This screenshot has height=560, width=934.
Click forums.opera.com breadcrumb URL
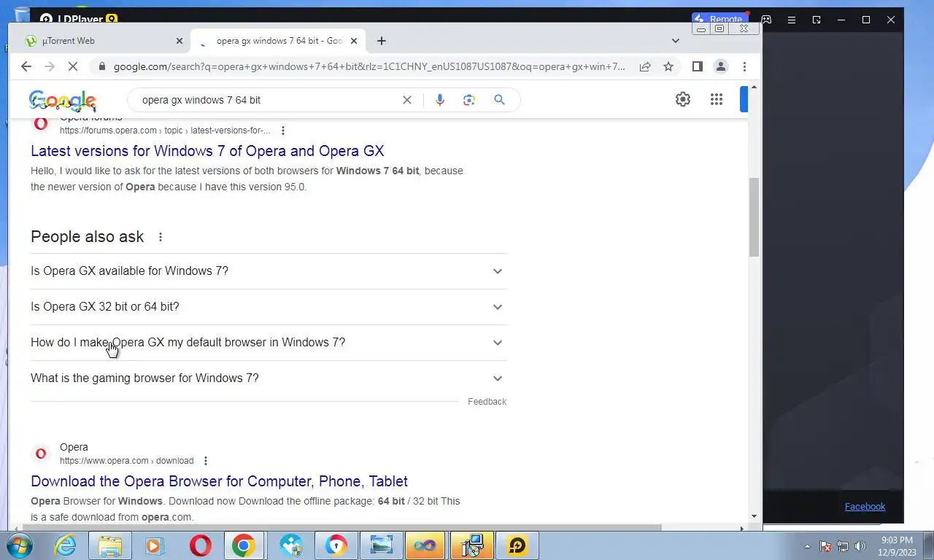[165, 131]
